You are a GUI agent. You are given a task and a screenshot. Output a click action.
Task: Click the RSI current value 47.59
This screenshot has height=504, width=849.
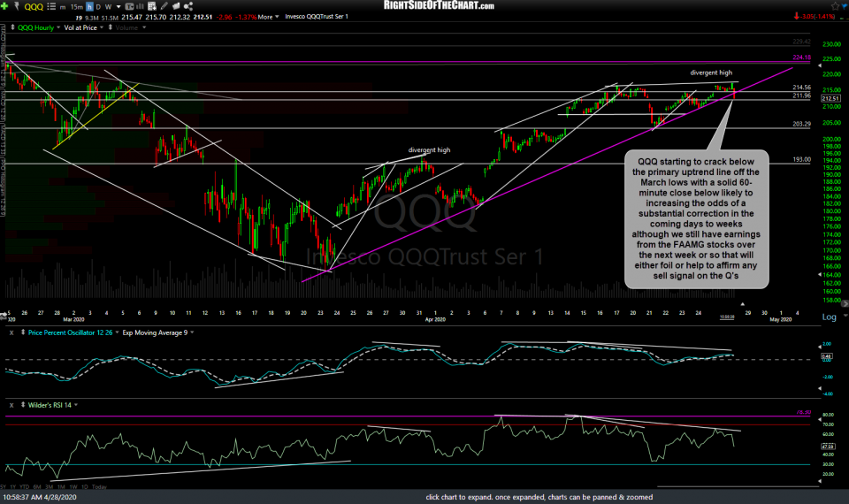coord(827,447)
